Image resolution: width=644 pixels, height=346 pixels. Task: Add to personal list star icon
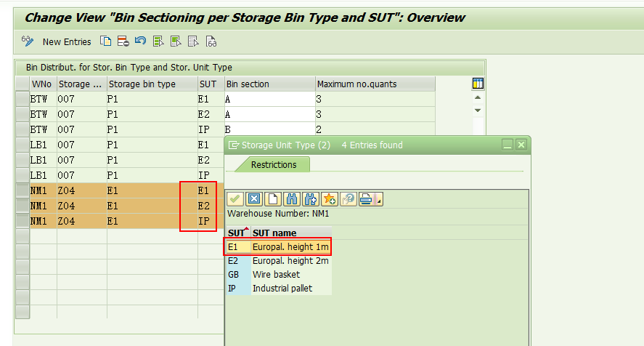tap(330, 199)
